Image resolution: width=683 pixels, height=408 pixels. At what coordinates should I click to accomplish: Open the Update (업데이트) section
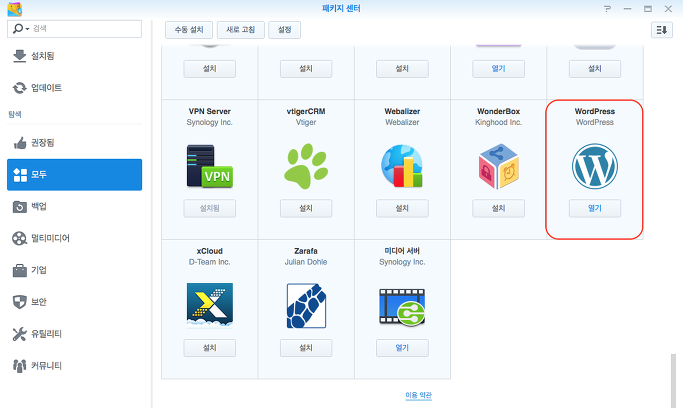(x=74, y=88)
